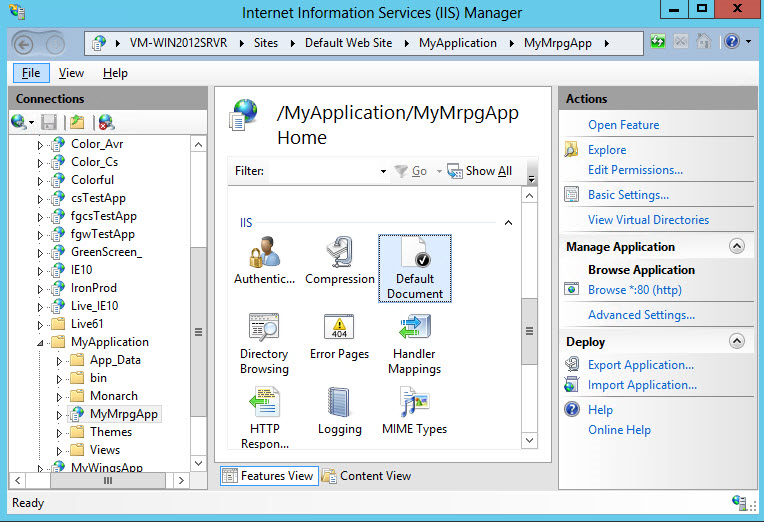Click the Help icon in Actions pane
Screen dimensions: 764x522
coord(572,409)
